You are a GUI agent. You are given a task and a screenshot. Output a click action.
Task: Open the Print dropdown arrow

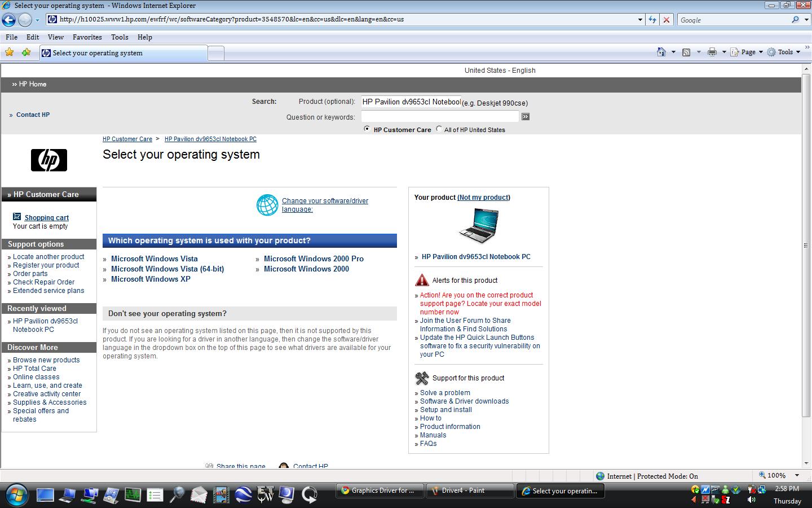(723, 52)
